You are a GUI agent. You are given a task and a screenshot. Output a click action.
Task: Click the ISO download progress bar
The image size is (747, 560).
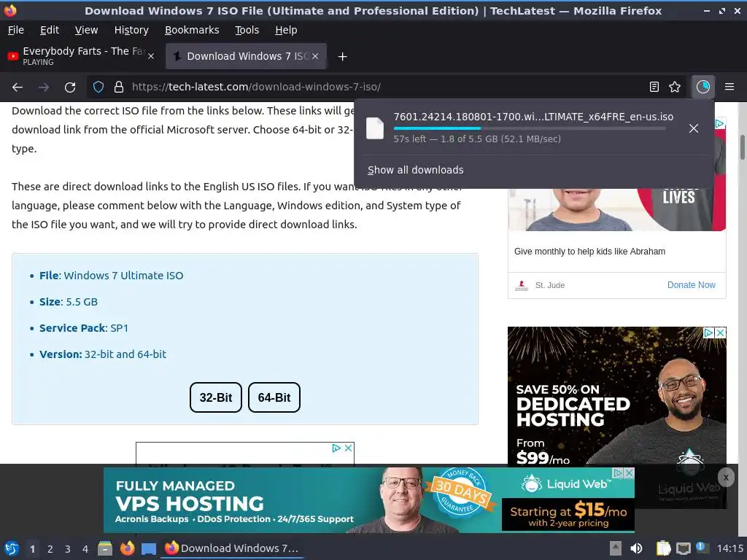[x=530, y=128]
